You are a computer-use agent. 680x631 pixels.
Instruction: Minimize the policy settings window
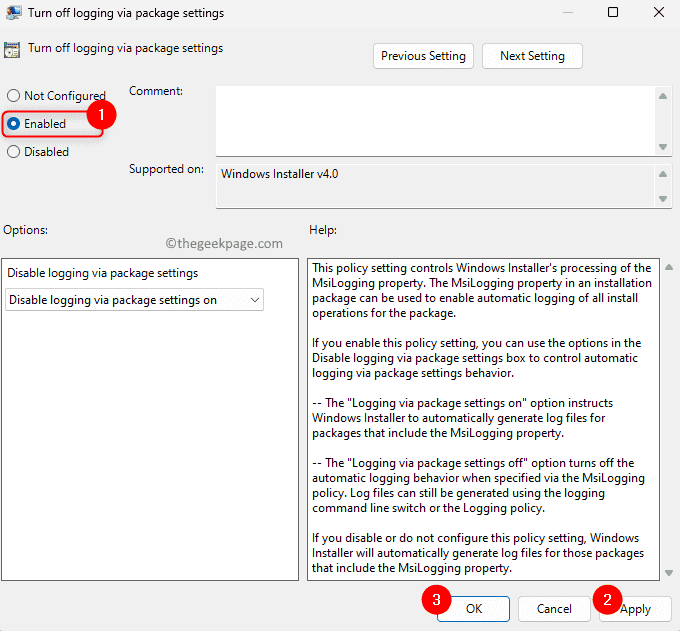[569, 13]
